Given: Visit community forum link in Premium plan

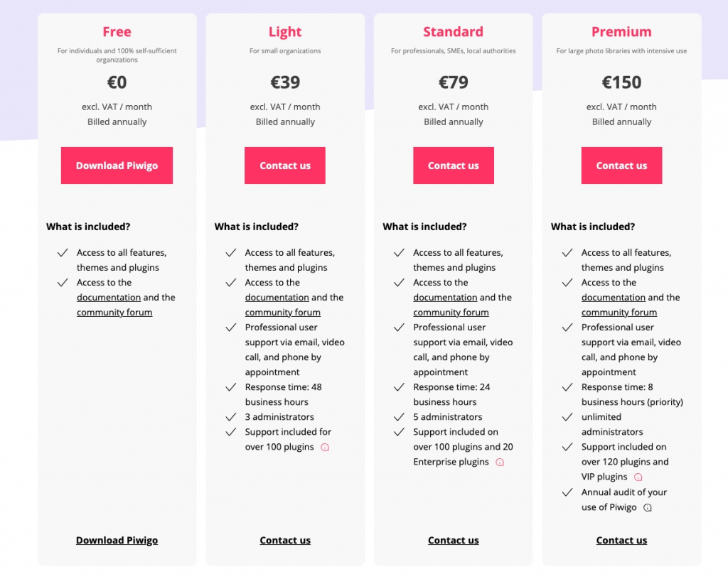Looking at the screenshot, I should coord(619,313).
